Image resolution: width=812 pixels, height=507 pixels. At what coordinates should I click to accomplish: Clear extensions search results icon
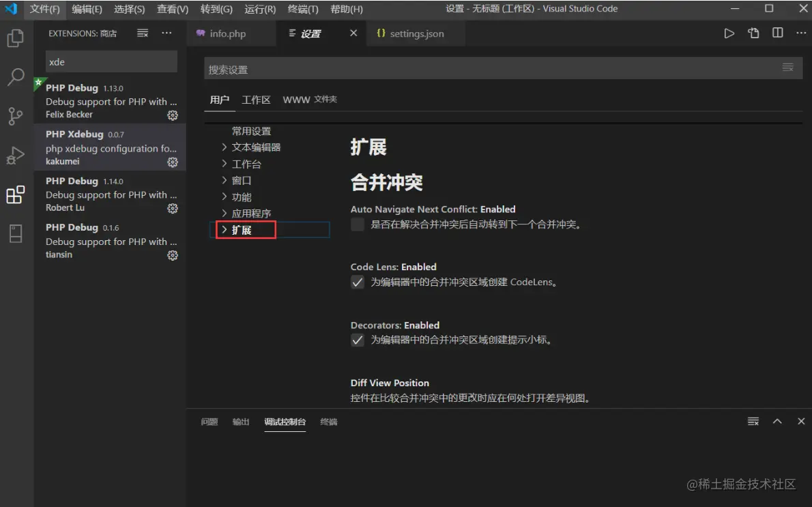coord(143,33)
